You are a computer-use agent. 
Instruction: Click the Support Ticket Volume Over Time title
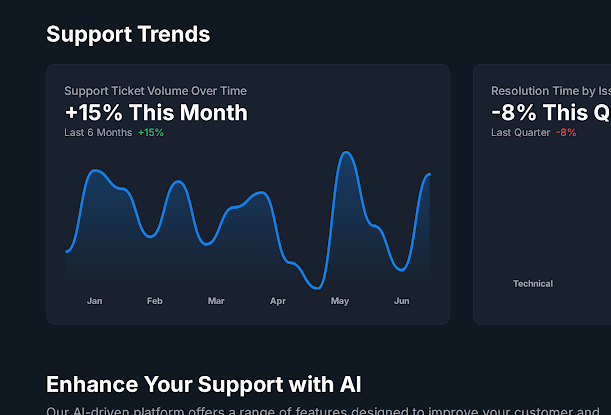tap(155, 91)
